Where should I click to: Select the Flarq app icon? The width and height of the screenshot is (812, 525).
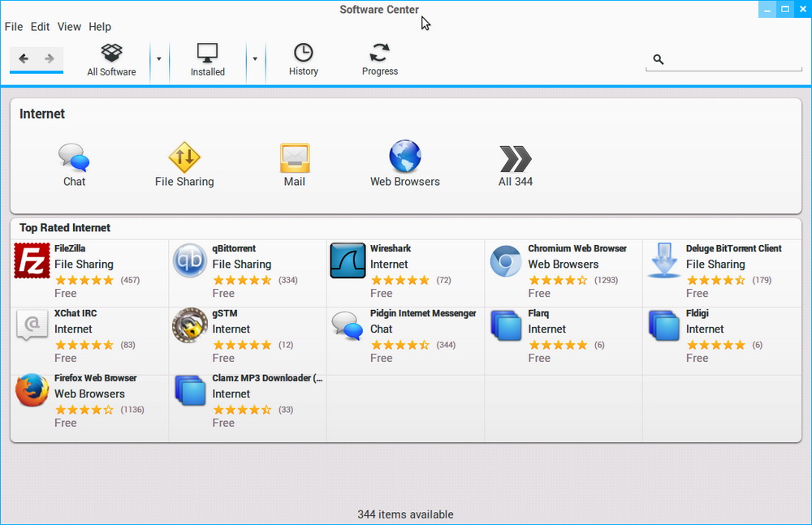pos(506,325)
